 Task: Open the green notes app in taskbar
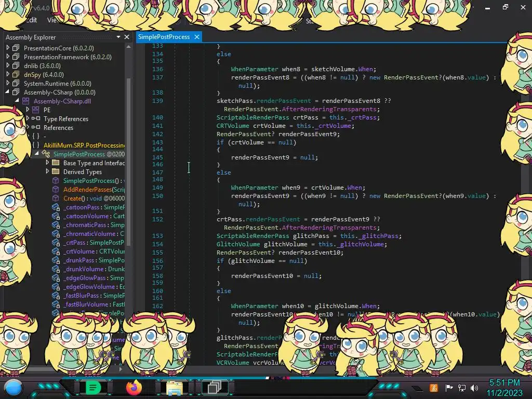(x=92, y=388)
